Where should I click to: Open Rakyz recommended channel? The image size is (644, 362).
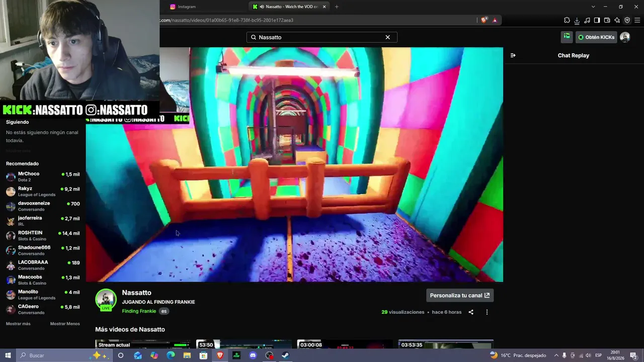coord(43,192)
